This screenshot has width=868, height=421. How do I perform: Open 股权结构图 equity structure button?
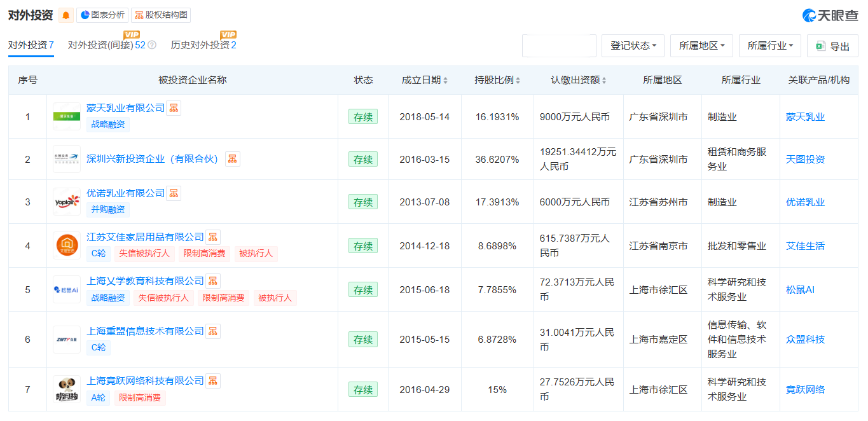click(x=160, y=15)
